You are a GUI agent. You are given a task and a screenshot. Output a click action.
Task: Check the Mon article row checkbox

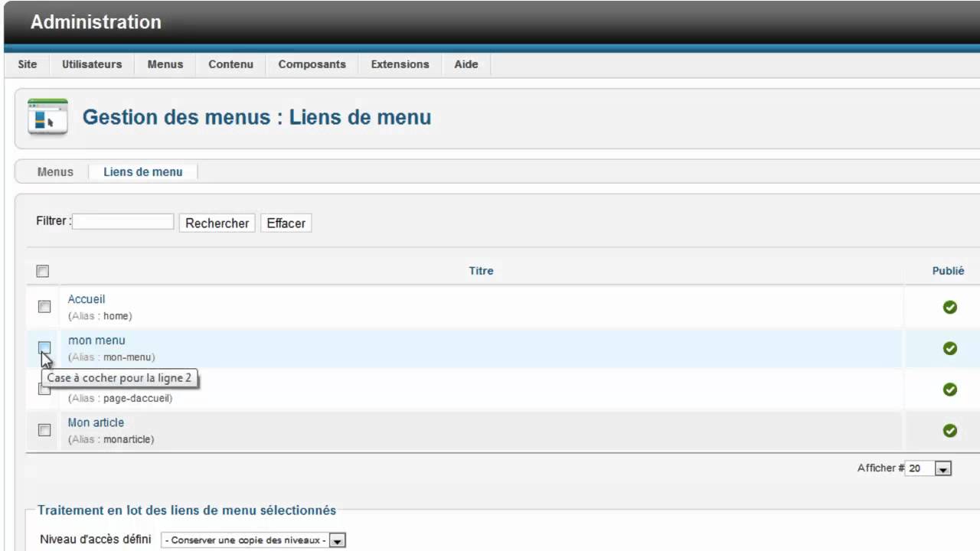click(x=44, y=430)
